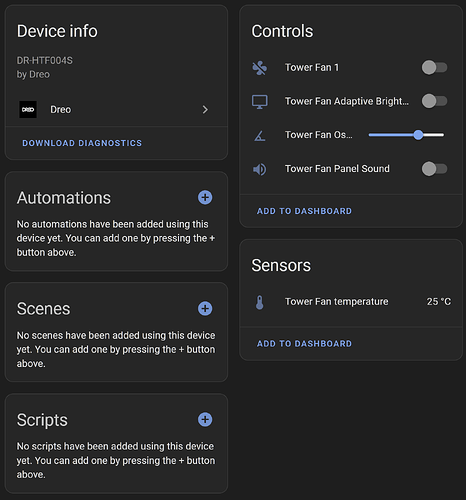Click the Dreo brand logo
466x500 pixels.
point(28,110)
